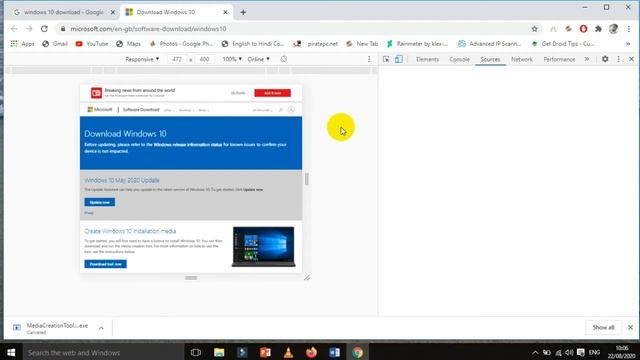Click the No thanks link in banner
This screenshot has width=640, height=360.
pos(238,93)
